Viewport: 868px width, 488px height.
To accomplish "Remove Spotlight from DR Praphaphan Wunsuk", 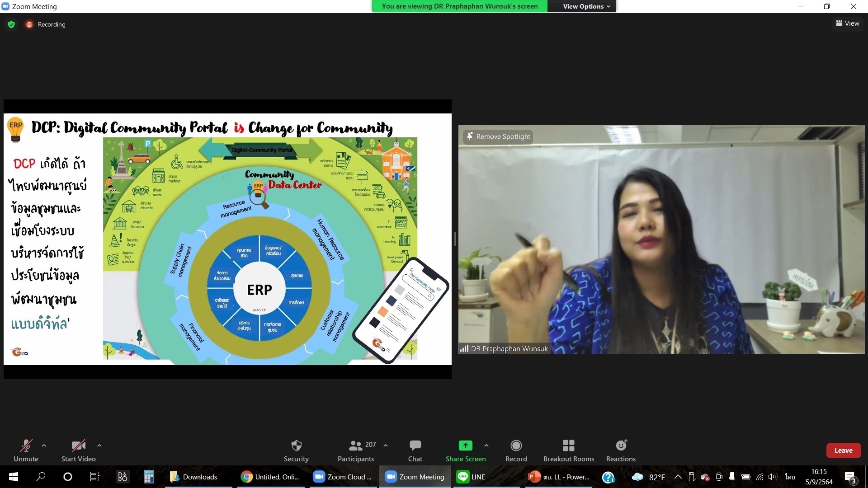I will click(x=497, y=136).
